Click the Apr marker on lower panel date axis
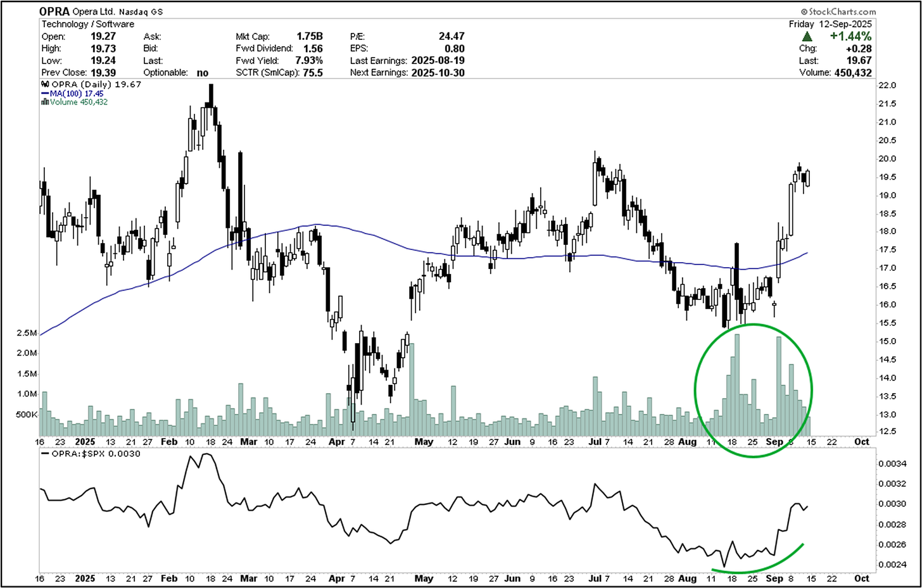Image resolution: width=922 pixels, height=588 pixels. tap(337, 578)
